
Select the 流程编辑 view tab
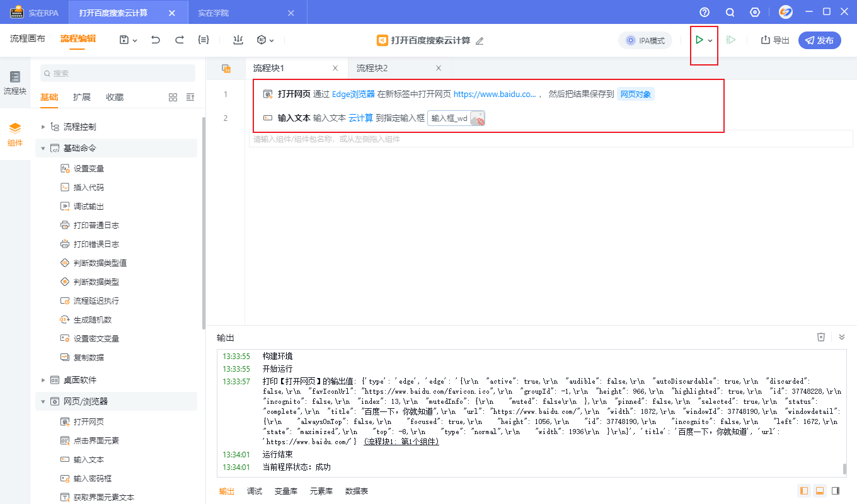(x=78, y=38)
